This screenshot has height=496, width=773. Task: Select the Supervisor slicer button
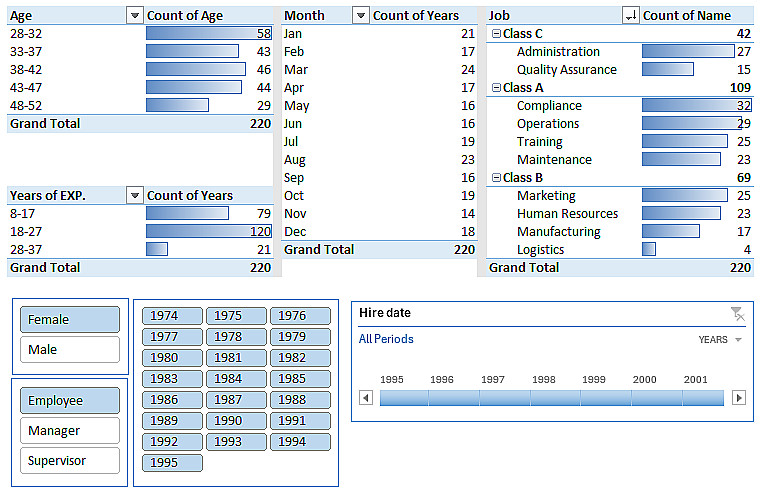point(70,461)
